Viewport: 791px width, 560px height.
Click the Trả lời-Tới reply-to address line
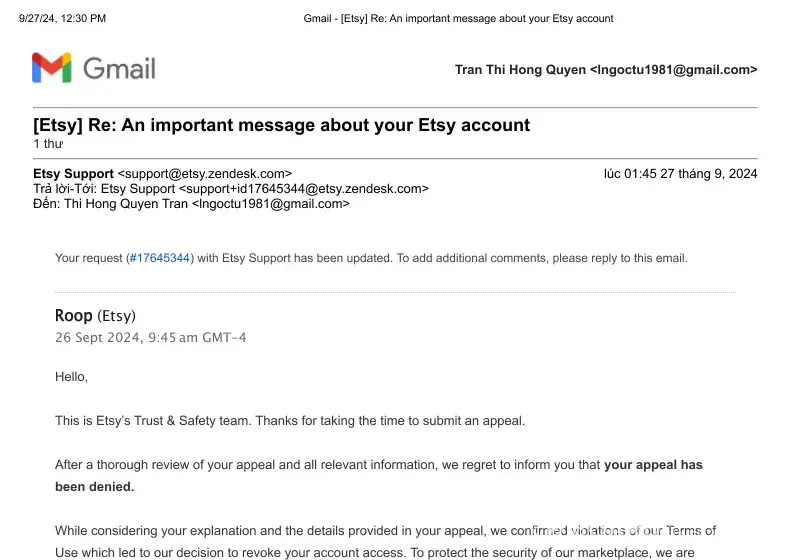[x=231, y=188]
